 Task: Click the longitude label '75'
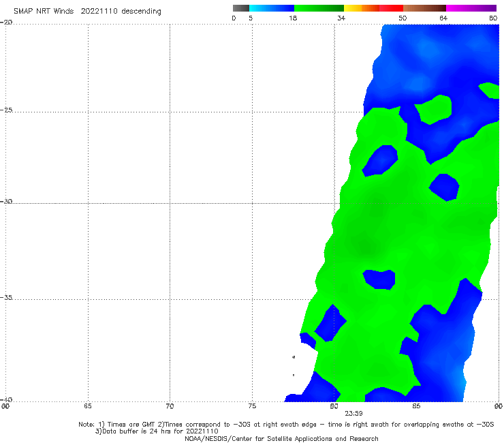(x=252, y=406)
